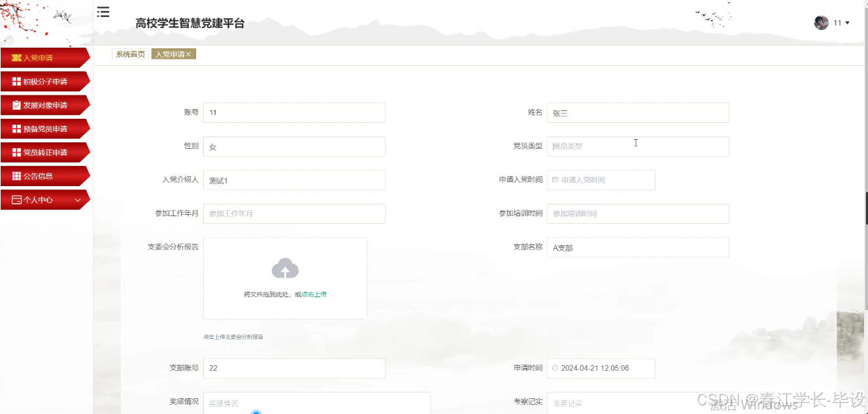Click the 入党申请 sidebar flag icon
The image size is (868, 414).
16,58
